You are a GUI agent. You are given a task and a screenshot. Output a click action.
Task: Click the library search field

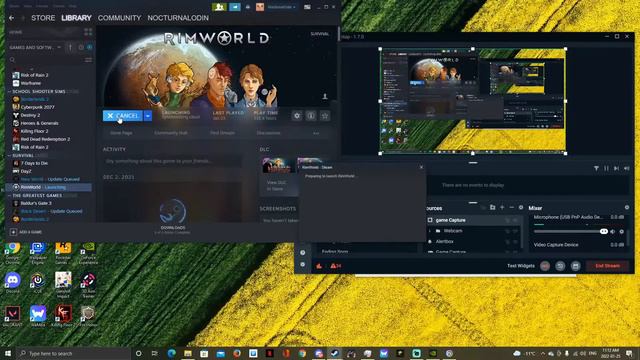click(x=46, y=60)
